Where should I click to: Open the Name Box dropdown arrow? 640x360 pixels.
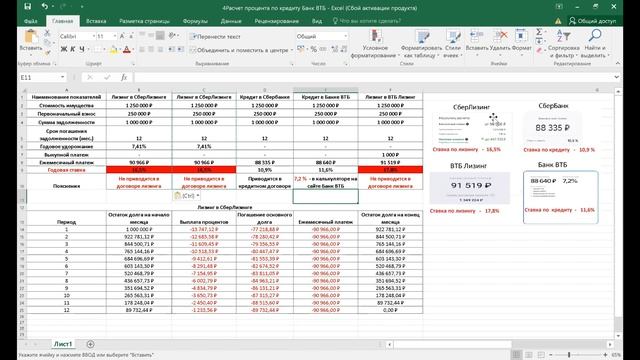click(62, 77)
